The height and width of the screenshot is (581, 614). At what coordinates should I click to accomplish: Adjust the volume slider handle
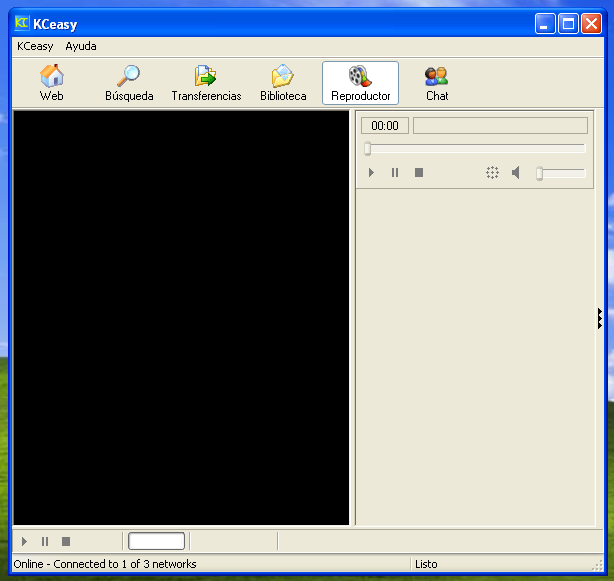[x=540, y=173]
